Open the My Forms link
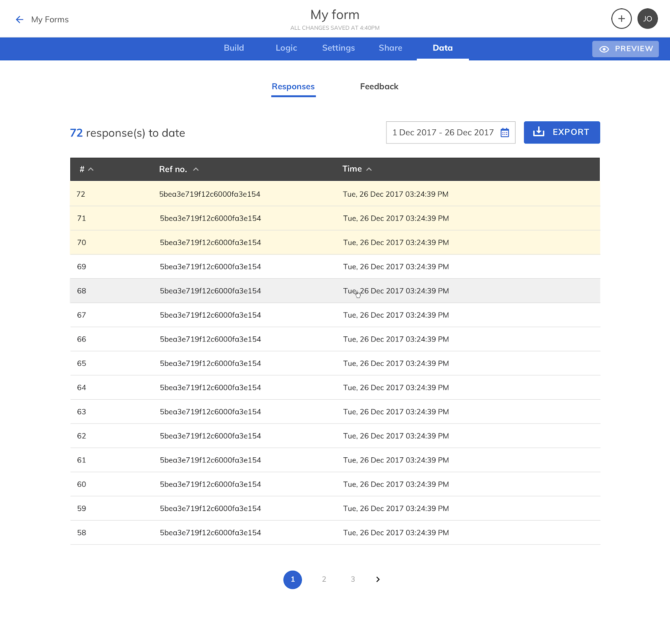 coord(50,20)
